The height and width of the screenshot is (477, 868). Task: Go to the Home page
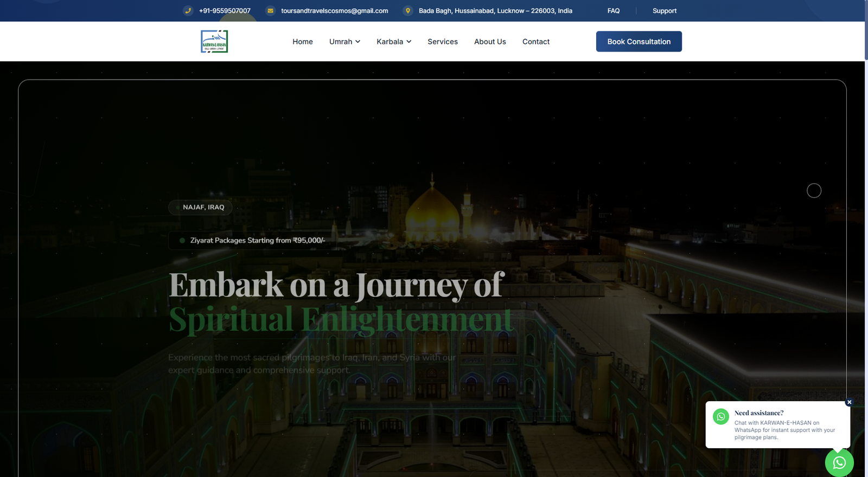[302, 42]
